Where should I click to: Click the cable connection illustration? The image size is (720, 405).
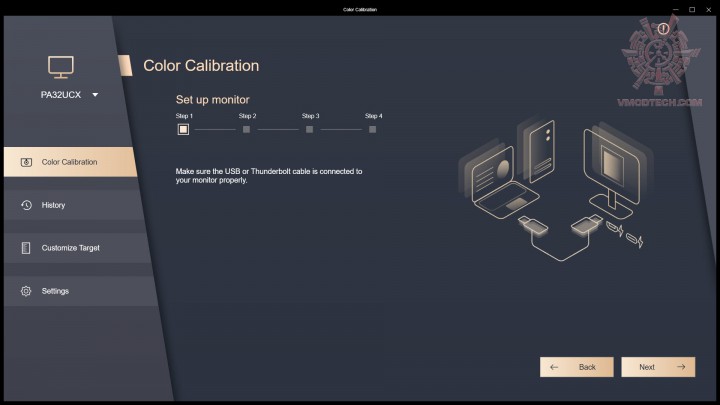coord(556,190)
